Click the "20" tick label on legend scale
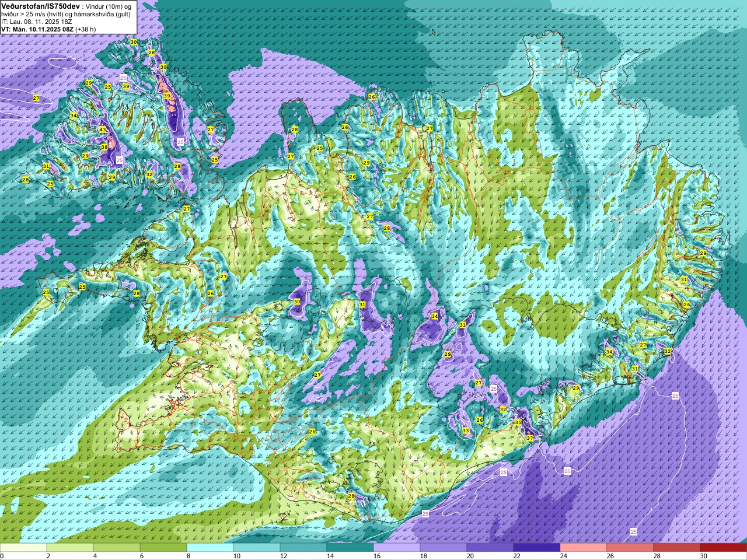 click(x=470, y=556)
